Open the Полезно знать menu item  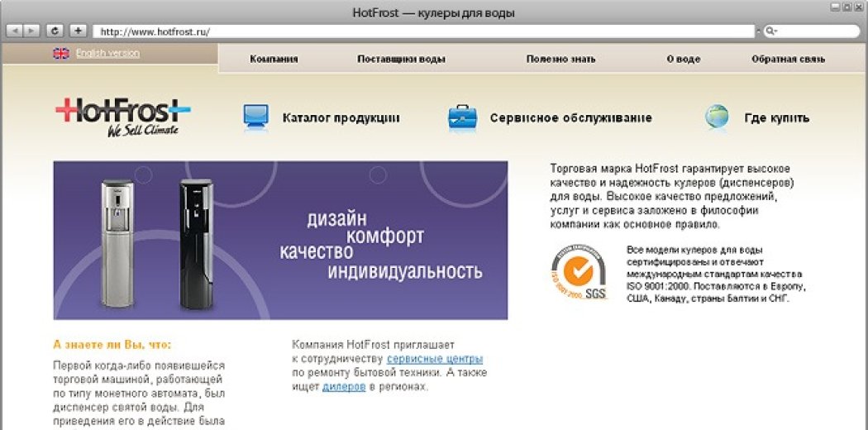pyautogui.click(x=560, y=60)
